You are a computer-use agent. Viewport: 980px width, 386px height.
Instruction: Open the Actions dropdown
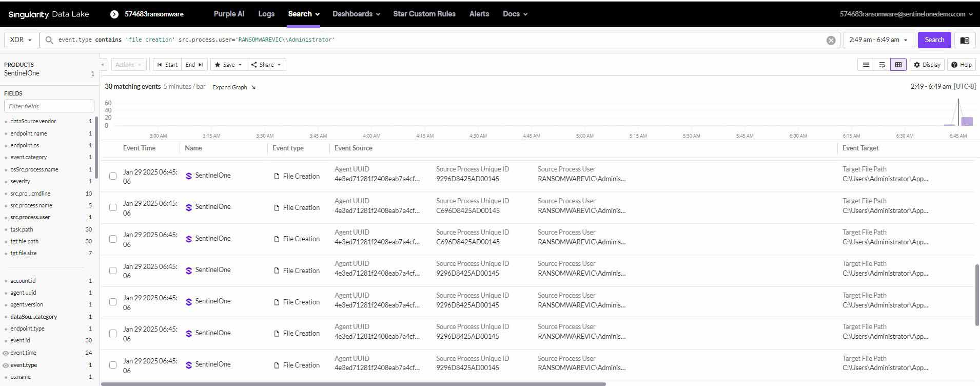click(129, 65)
